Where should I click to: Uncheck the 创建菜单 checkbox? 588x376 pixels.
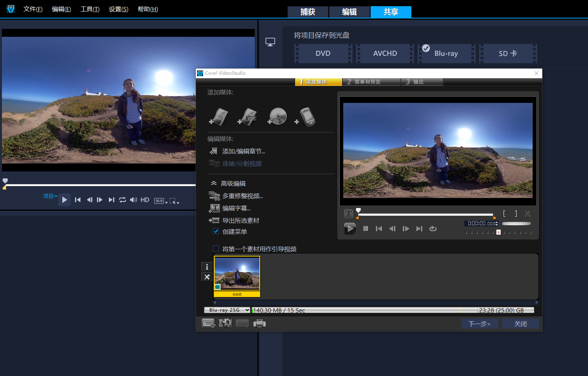[x=216, y=232]
